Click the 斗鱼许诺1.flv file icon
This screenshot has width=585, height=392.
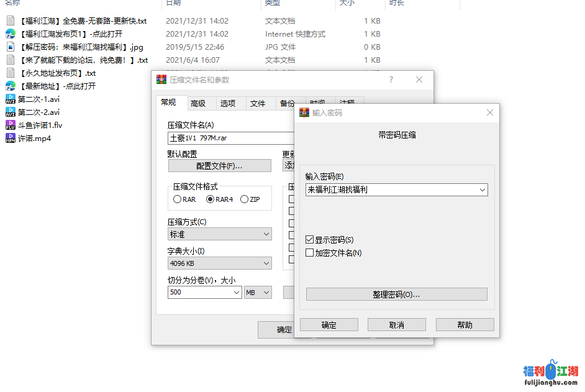click(11, 125)
